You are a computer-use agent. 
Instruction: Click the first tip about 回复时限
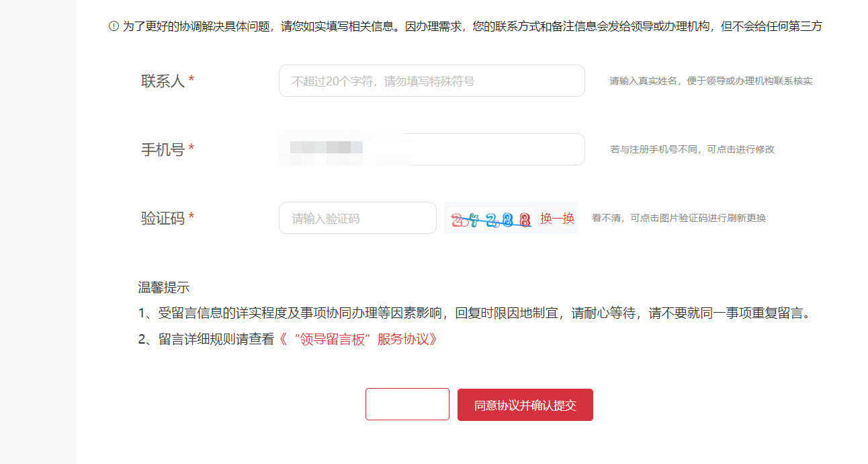click(477, 313)
